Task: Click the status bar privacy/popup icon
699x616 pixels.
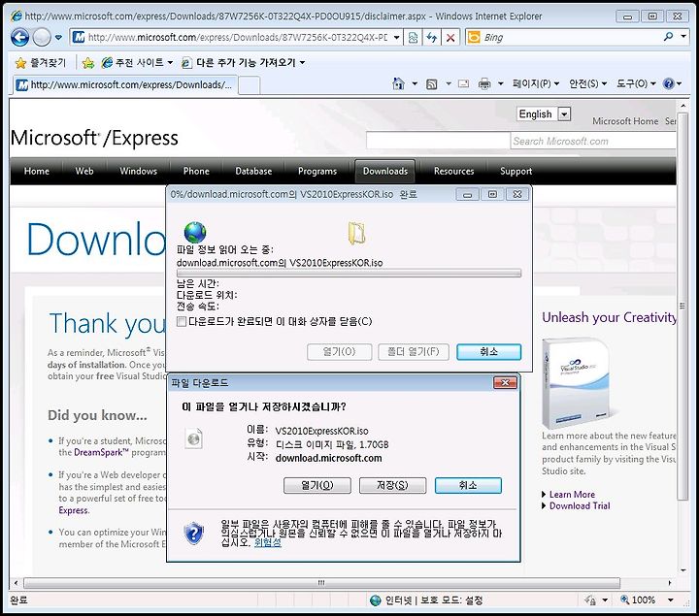Action: click(x=590, y=600)
